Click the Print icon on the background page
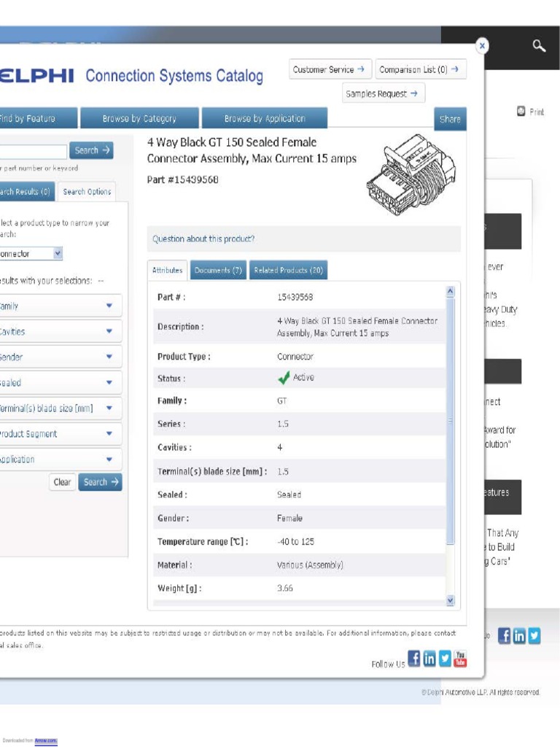The image size is (560, 747). pyautogui.click(x=521, y=111)
